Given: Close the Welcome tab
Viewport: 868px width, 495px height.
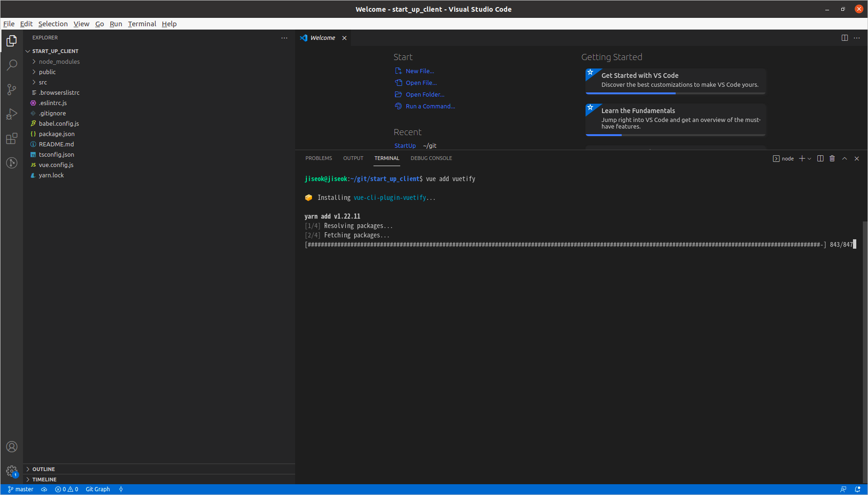Looking at the screenshot, I should (344, 38).
